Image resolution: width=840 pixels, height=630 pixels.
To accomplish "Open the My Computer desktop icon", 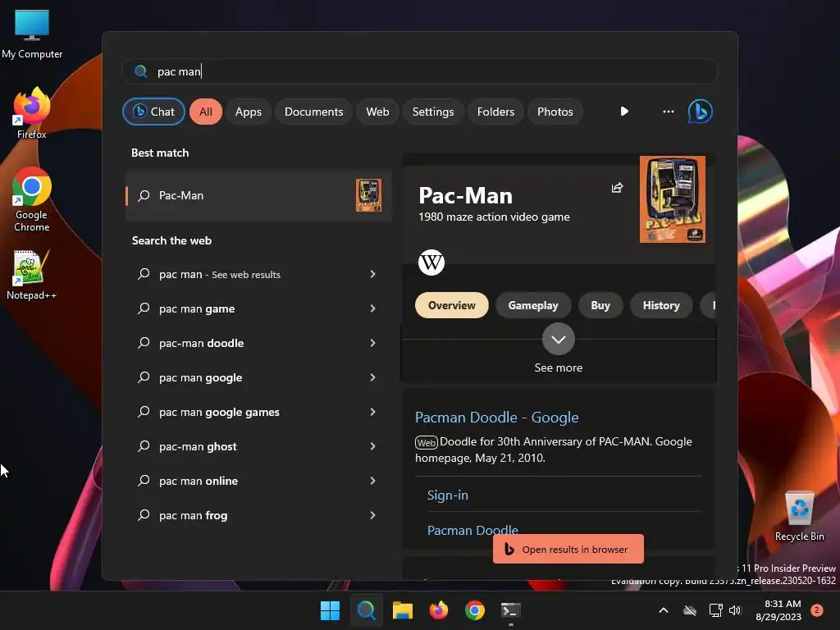I will (x=32, y=34).
